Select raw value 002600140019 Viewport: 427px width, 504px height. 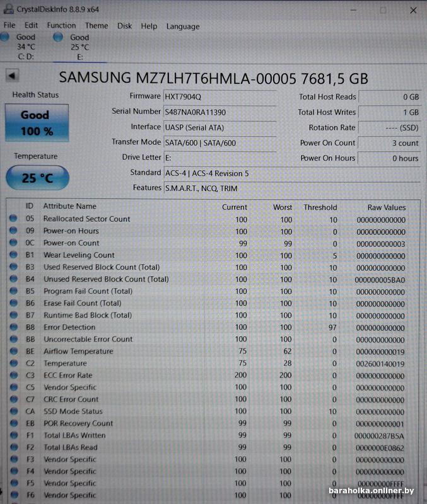point(380,364)
